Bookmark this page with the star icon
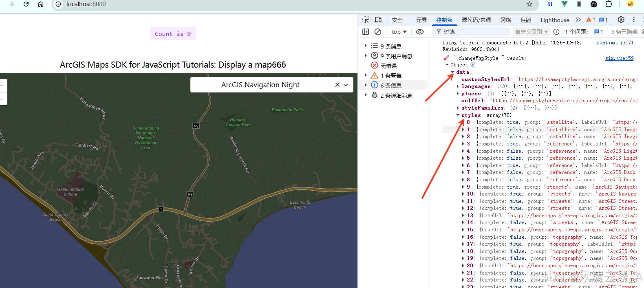 coord(529,4)
